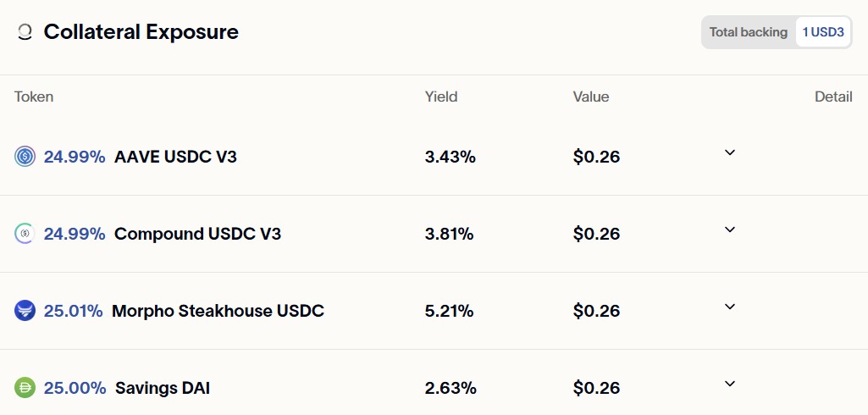Click the AAVE USDC V3 token icon
The height and width of the screenshot is (415, 868).
(25, 157)
